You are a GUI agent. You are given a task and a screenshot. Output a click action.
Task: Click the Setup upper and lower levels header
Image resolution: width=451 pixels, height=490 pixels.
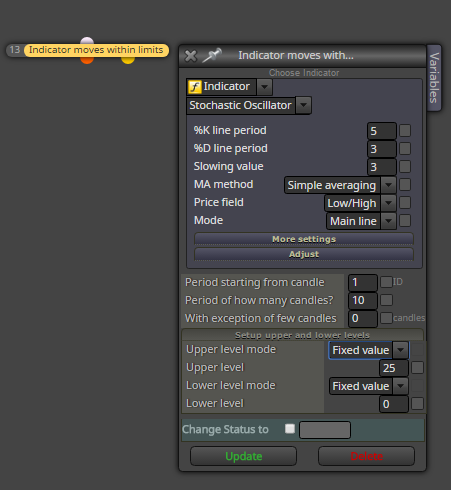point(302,335)
